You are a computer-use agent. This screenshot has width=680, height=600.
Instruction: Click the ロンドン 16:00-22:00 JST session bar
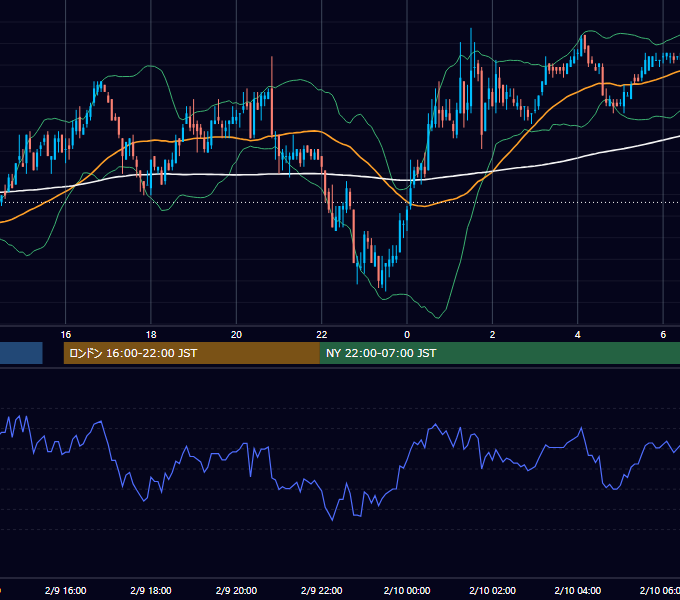tap(192, 353)
